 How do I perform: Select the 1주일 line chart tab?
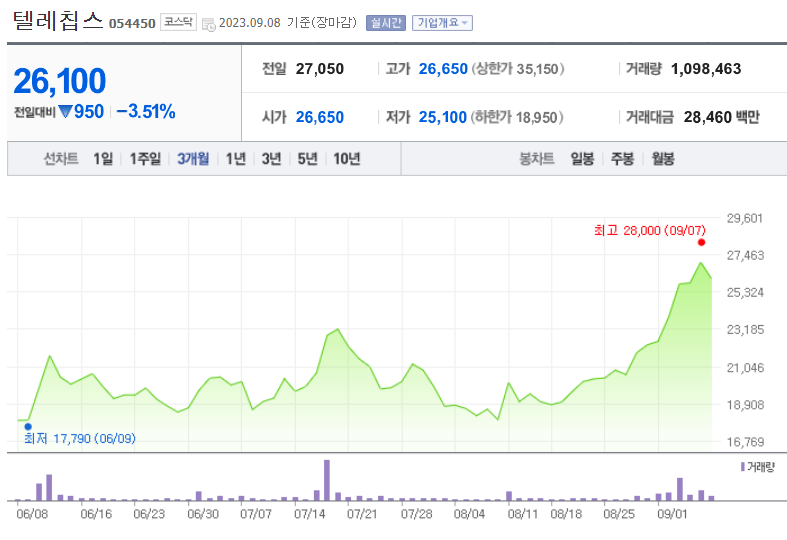(x=145, y=159)
